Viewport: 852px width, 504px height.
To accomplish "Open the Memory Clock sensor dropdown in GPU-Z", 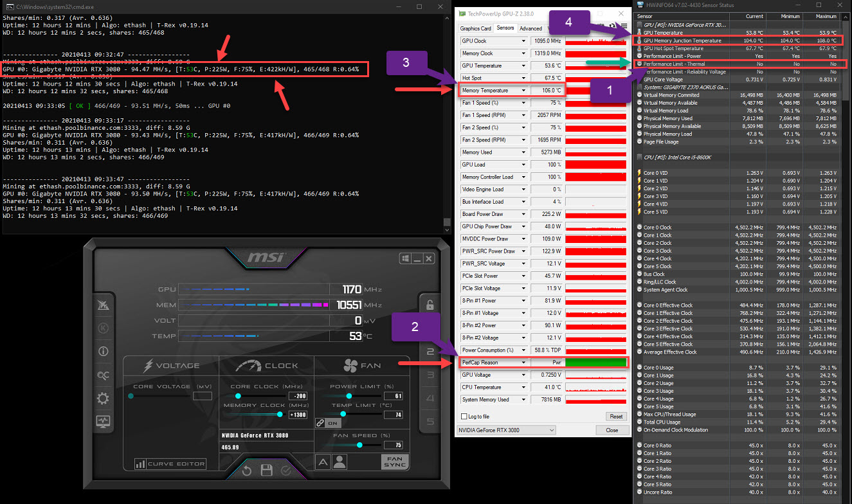I will click(x=523, y=53).
